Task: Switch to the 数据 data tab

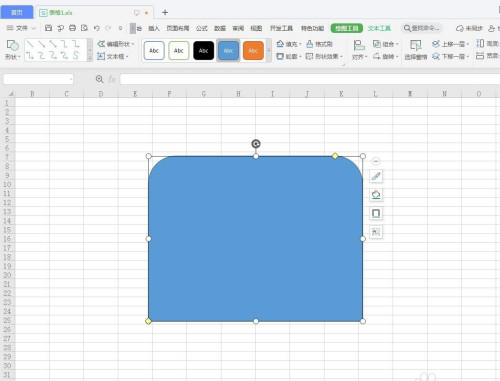Action: tap(220, 28)
